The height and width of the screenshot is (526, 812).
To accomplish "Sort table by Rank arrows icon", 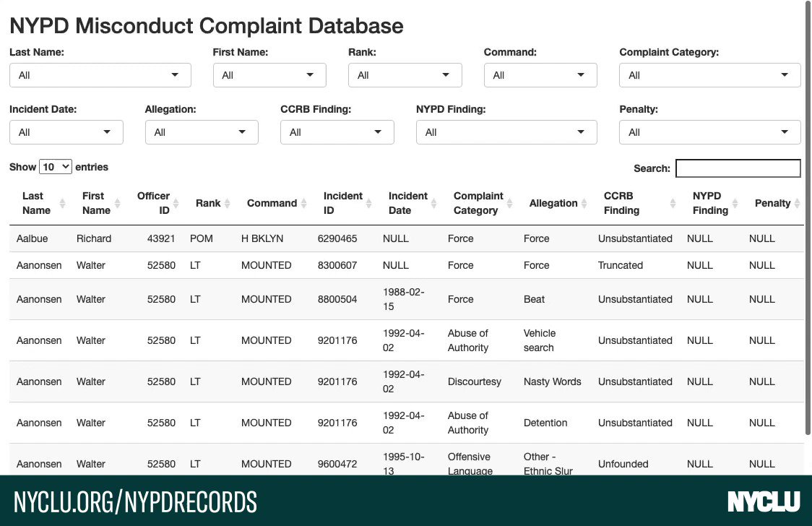I will [x=227, y=204].
